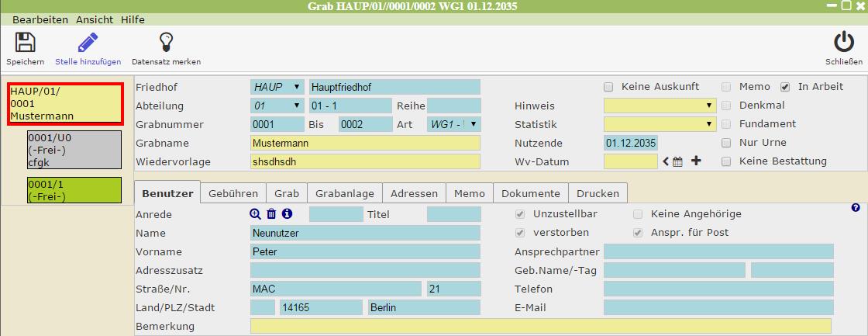This screenshot has width=868, height=336.
Task: Uncheck the In Arbeit checkbox
Action: tap(785, 87)
